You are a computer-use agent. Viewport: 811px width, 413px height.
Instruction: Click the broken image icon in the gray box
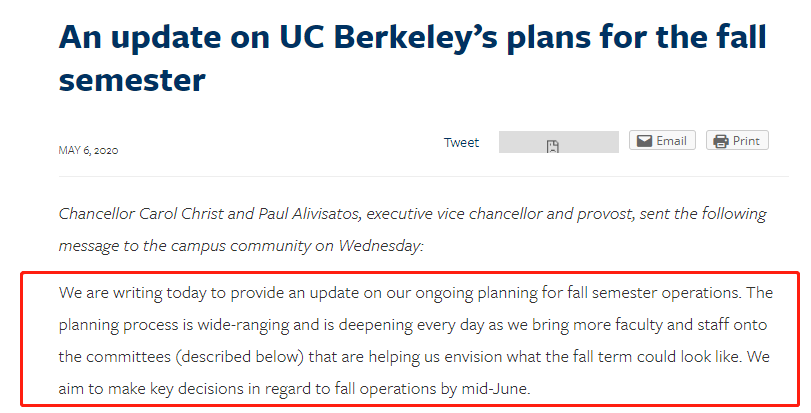tap(552, 146)
